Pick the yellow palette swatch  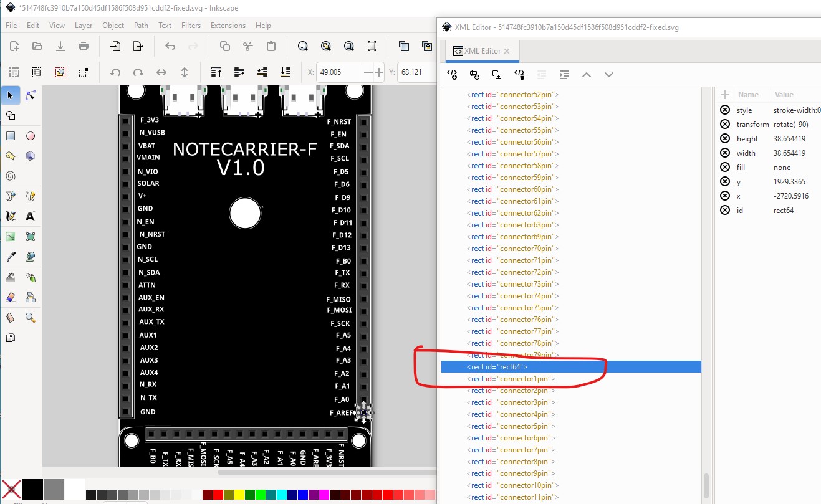click(239, 495)
